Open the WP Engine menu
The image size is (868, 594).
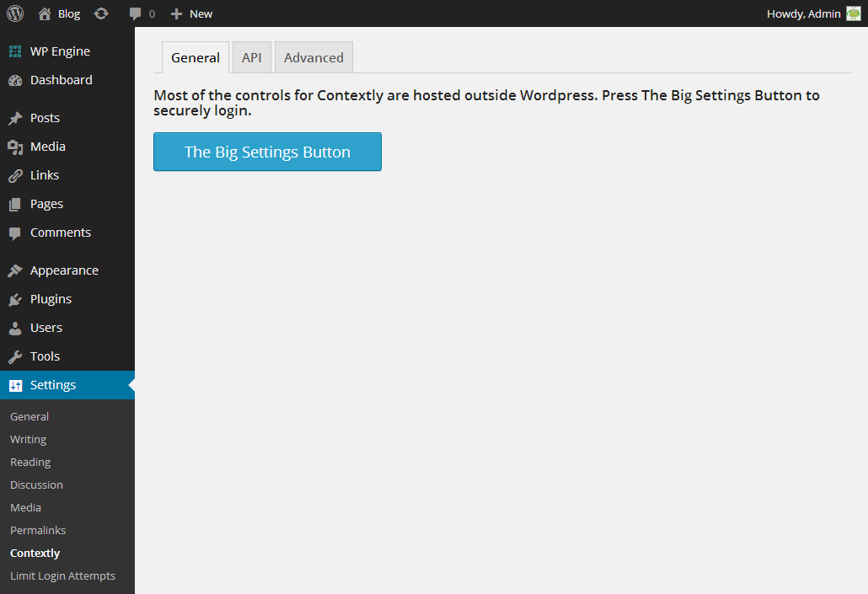point(61,51)
